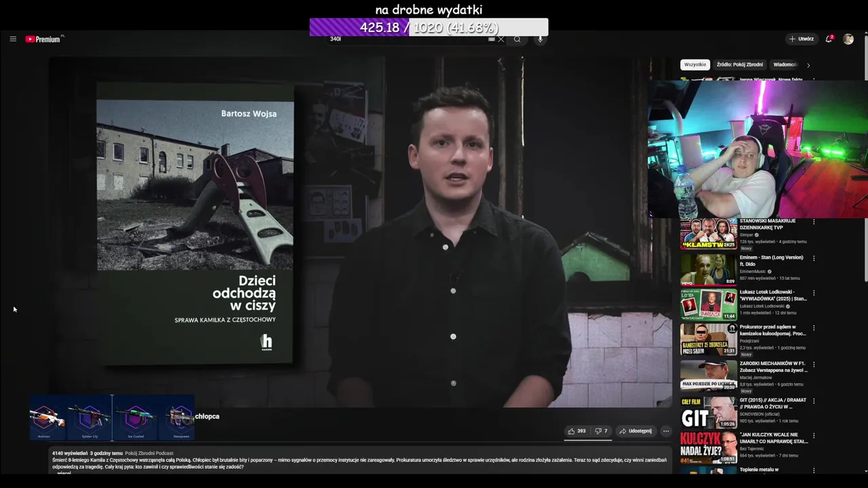Open the 'GIT (2015)' film thumbnail
The width and height of the screenshot is (868, 488).
(x=709, y=412)
